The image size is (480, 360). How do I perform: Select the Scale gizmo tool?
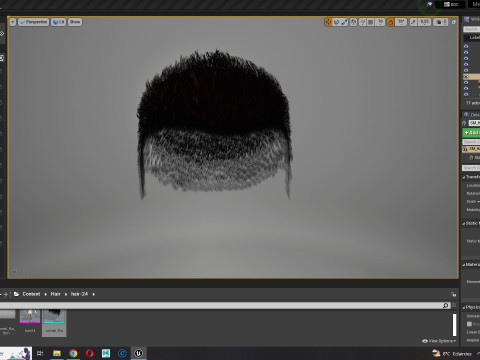tap(344, 22)
